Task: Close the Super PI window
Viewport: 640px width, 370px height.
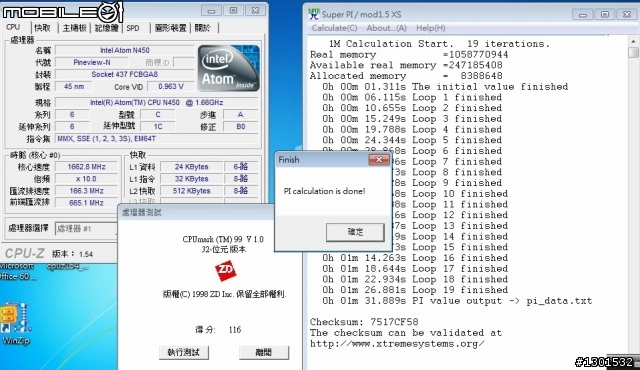Action: click(x=627, y=15)
